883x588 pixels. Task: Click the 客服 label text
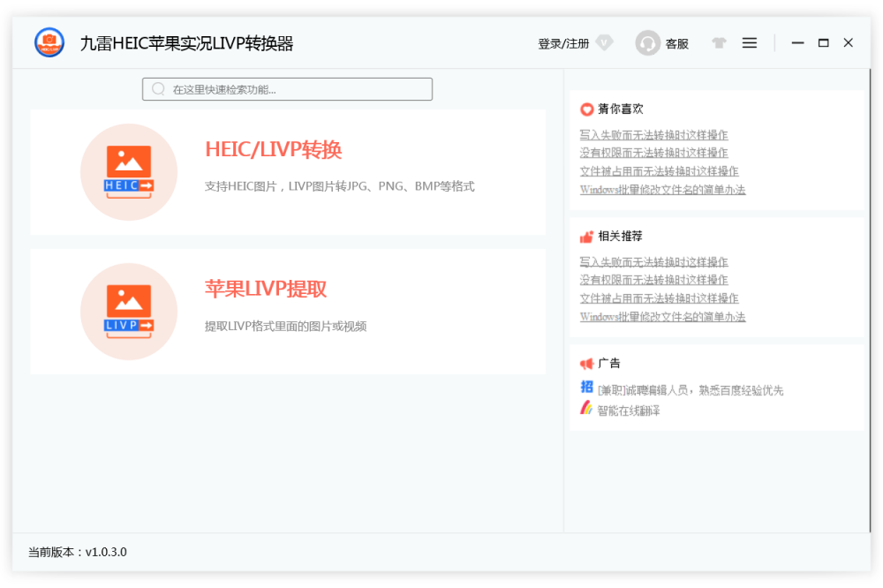coord(677,43)
